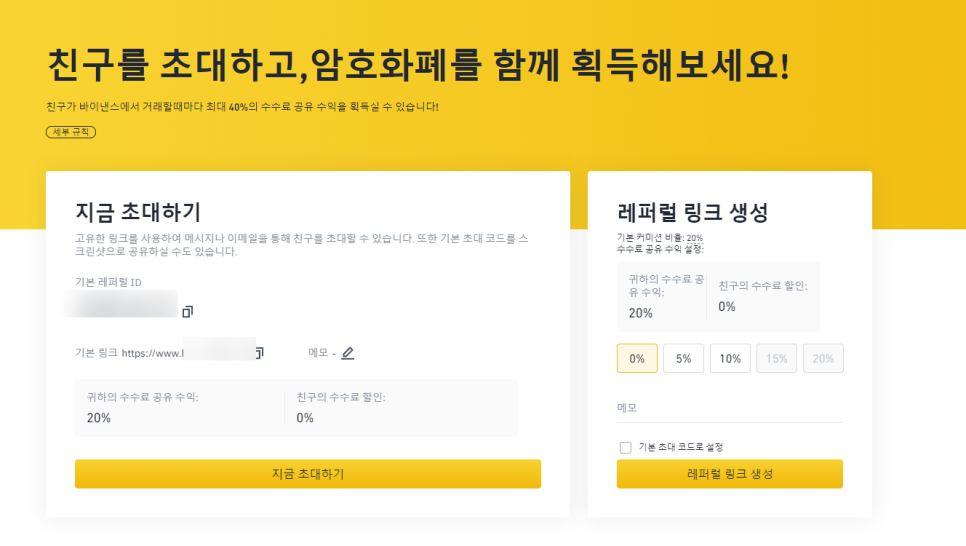Enable the 기본 초대 코드로 설정 checkbox
Image resolution: width=966 pixels, height=546 pixels.
(626, 447)
